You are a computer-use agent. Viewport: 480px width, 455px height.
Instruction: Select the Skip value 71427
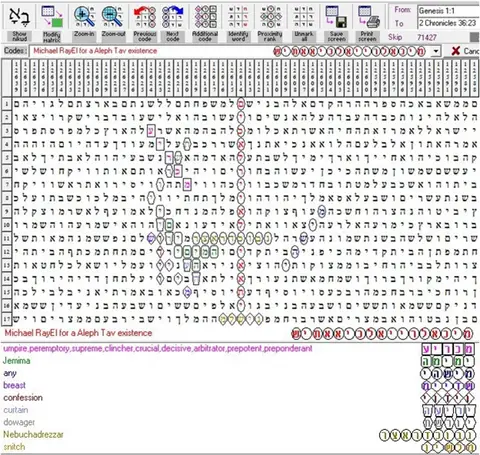click(427, 37)
